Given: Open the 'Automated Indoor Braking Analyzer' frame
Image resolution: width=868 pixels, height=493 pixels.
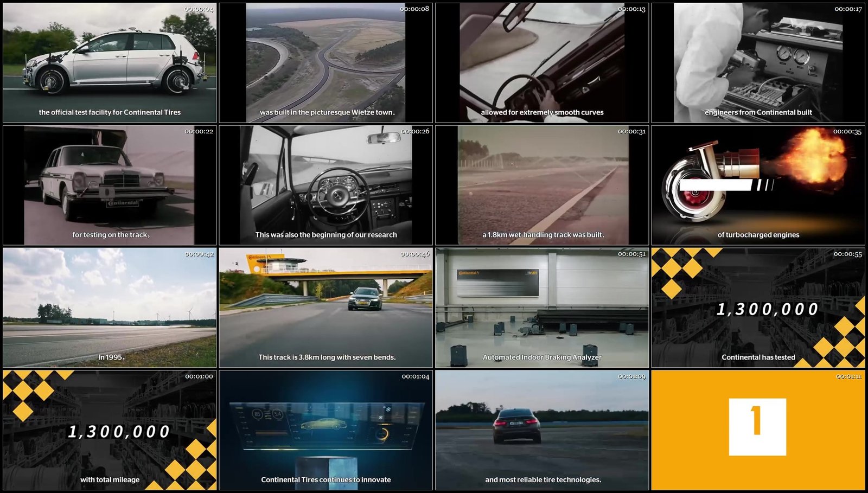Looking at the screenshot, I should pos(542,308).
